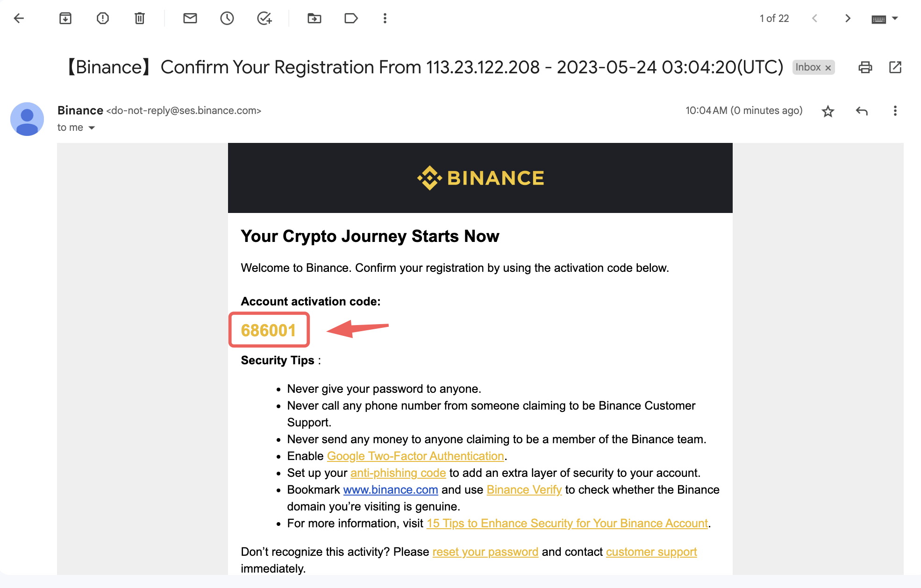Print the email
The image size is (921, 588).
point(864,67)
